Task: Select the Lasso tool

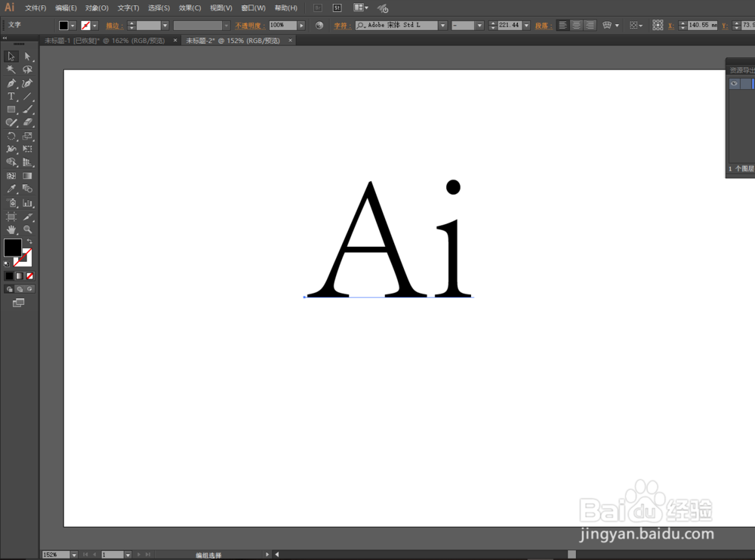Action: (27, 70)
